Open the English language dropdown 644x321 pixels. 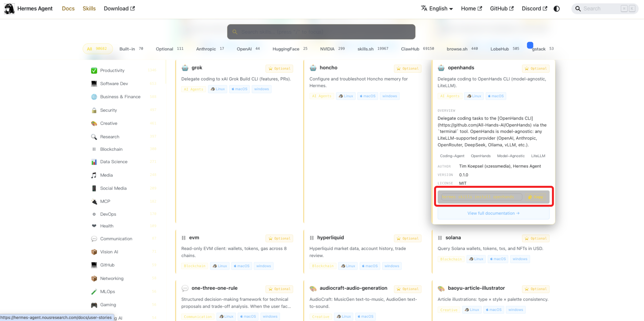coord(437,8)
